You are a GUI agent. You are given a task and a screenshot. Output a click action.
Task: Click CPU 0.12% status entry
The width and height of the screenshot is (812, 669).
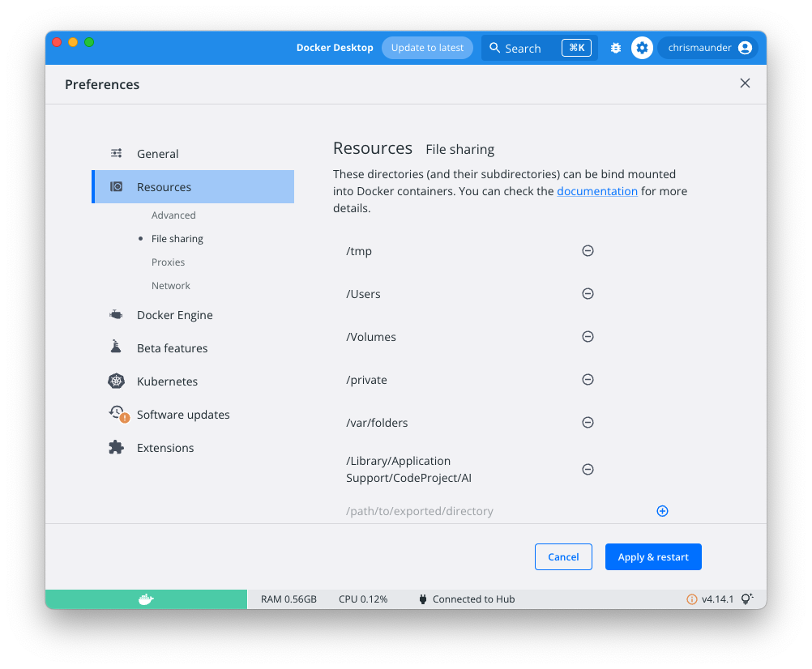[x=363, y=599]
